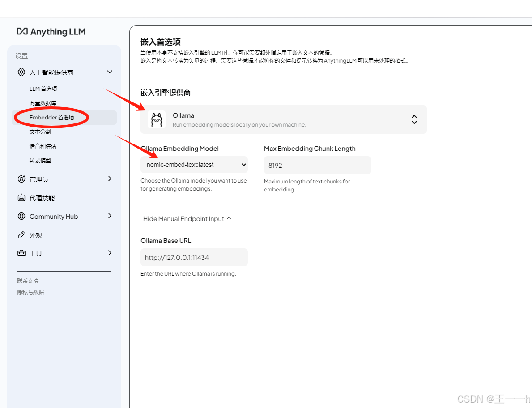Screen dimensions: 532x408
Task: Open the 隐私与数据 link
Action: (30, 292)
